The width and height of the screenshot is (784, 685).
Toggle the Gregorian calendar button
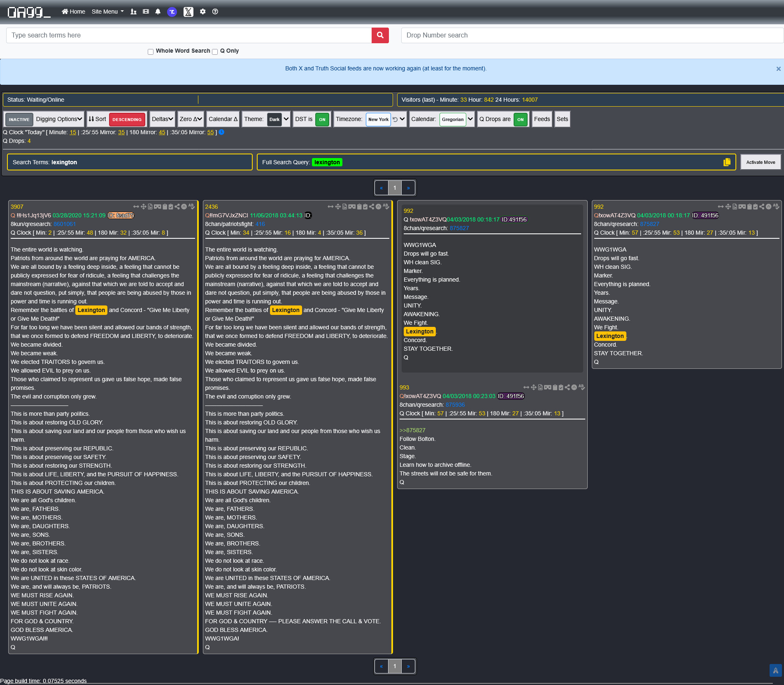[453, 119]
